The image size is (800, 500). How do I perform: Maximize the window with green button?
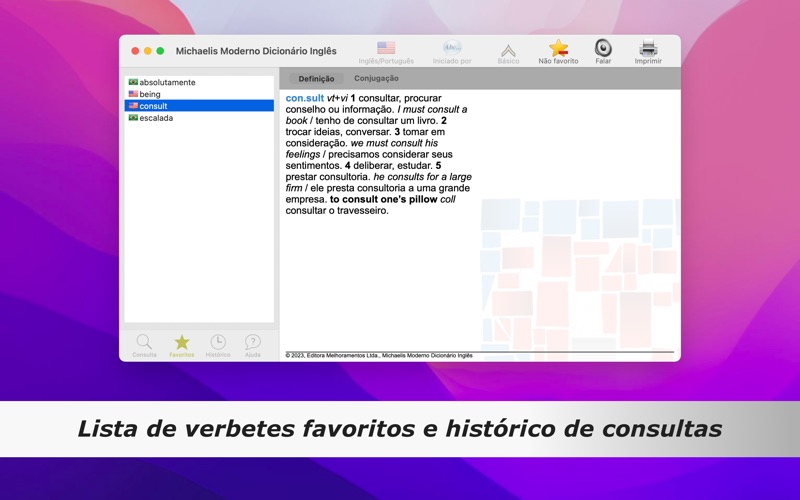point(160,51)
